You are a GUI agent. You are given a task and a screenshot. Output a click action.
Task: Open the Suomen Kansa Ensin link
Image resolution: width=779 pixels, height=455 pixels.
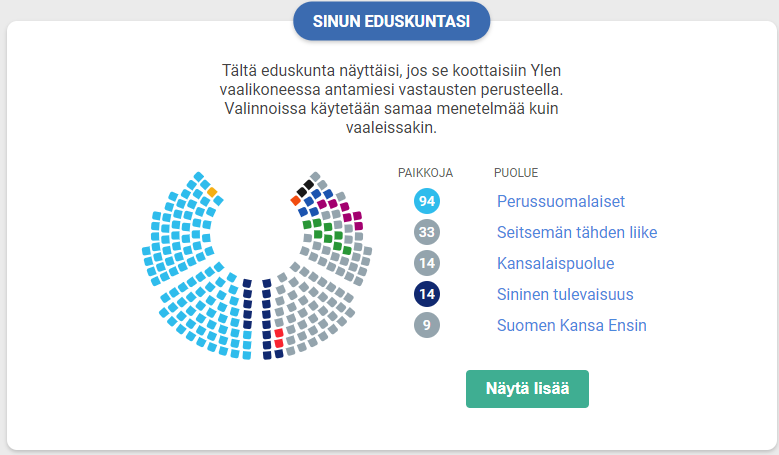click(571, 326)
